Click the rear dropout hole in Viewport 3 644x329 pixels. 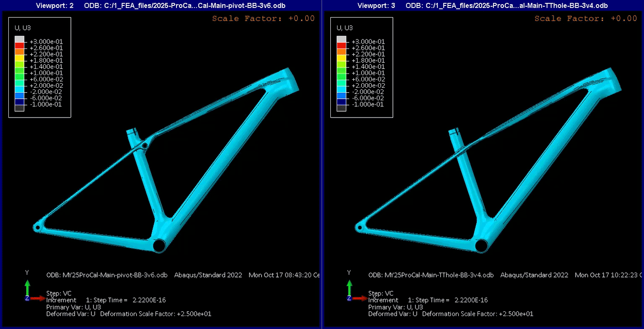[359, 227]
